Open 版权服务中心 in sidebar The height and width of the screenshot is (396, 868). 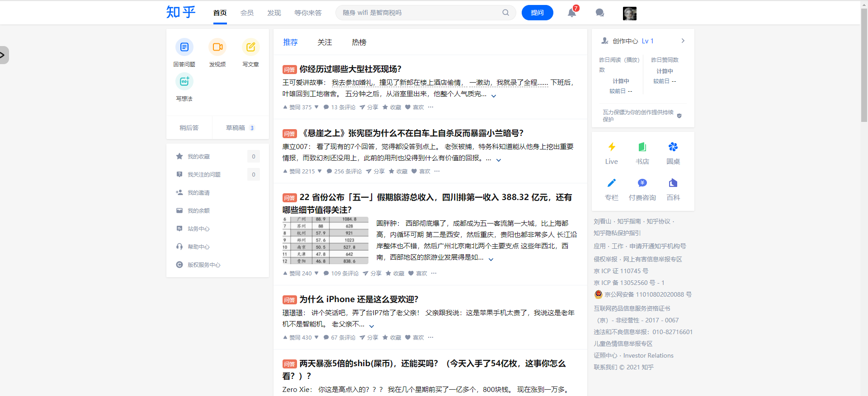pyautogui.click(x=217, y=265)
